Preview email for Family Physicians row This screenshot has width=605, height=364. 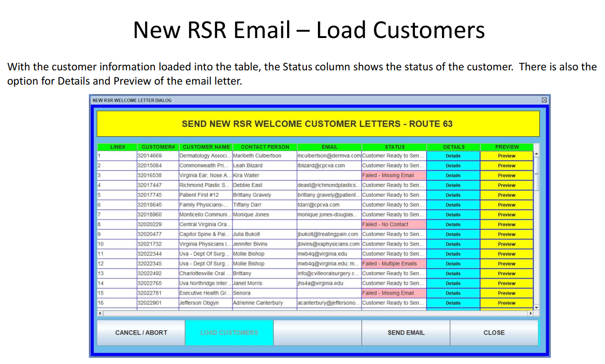click(507, 205)
